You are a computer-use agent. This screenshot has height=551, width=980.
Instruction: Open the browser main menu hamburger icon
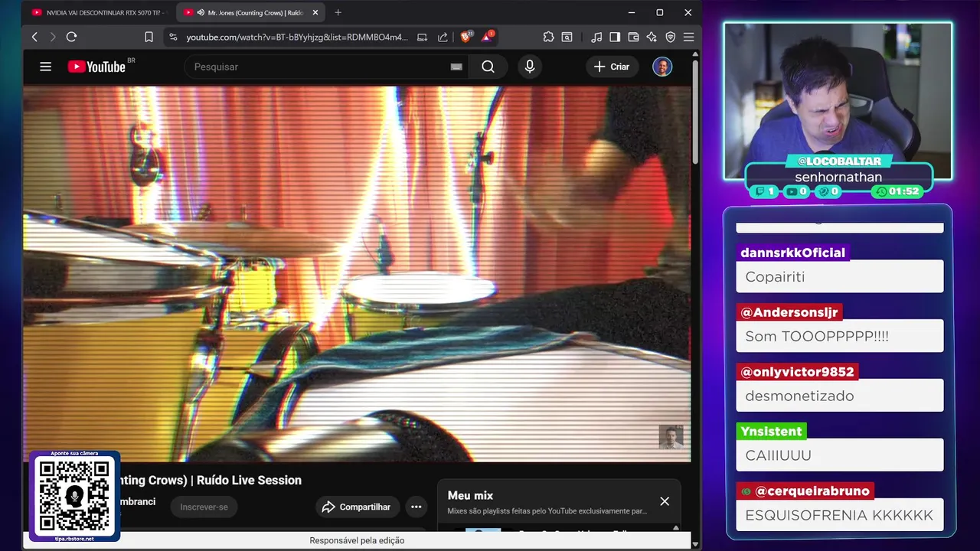point(688,37)
